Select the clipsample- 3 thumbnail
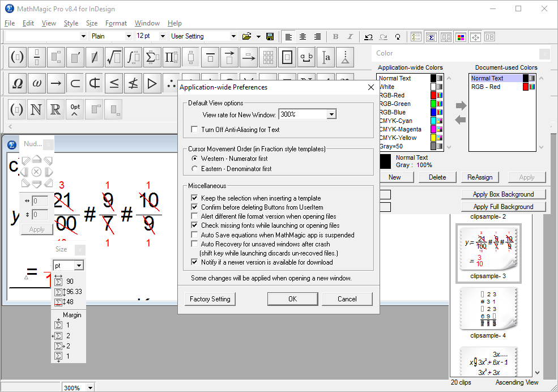The height and width of the screenshot is (392, 558). [x=488, y=253]
